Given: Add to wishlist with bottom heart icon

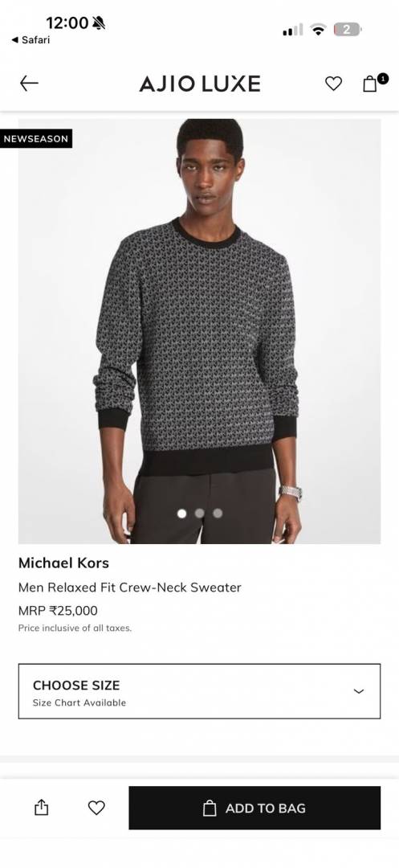Looking at the screenshot, I should (96, 808).
